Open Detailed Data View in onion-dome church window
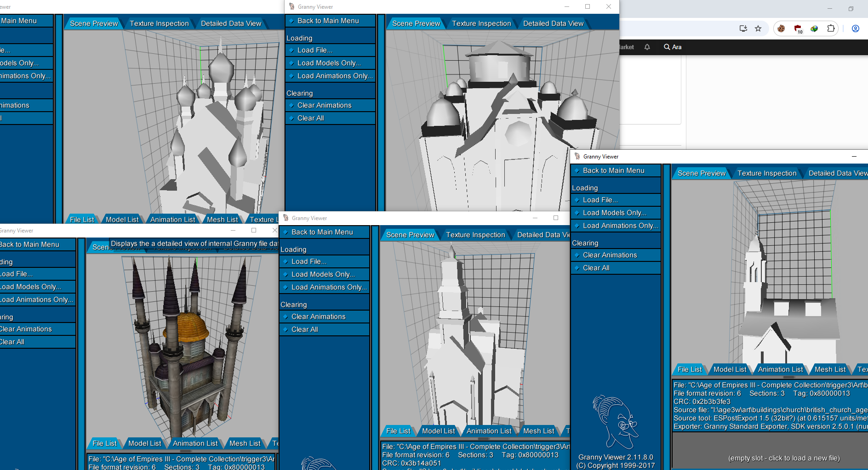868x470 pixels. point(231,23)
